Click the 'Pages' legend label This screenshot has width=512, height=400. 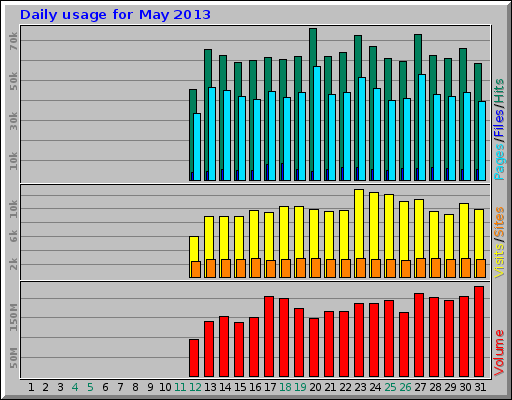[x=499, y=161]
